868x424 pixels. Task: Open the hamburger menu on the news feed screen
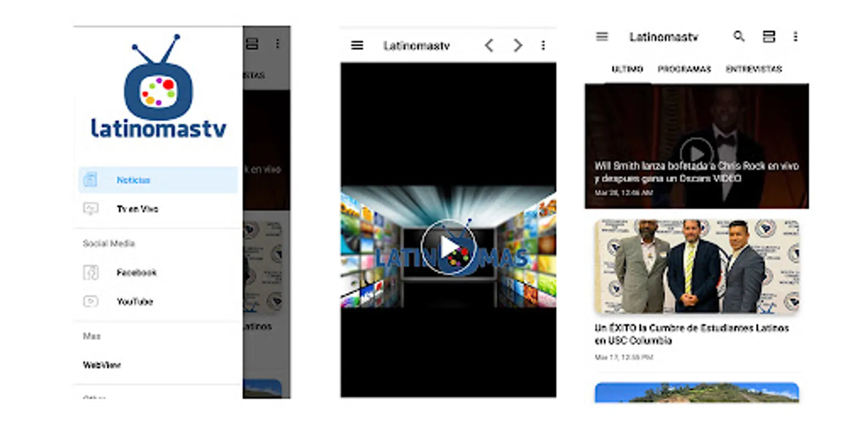click(602, 37)
